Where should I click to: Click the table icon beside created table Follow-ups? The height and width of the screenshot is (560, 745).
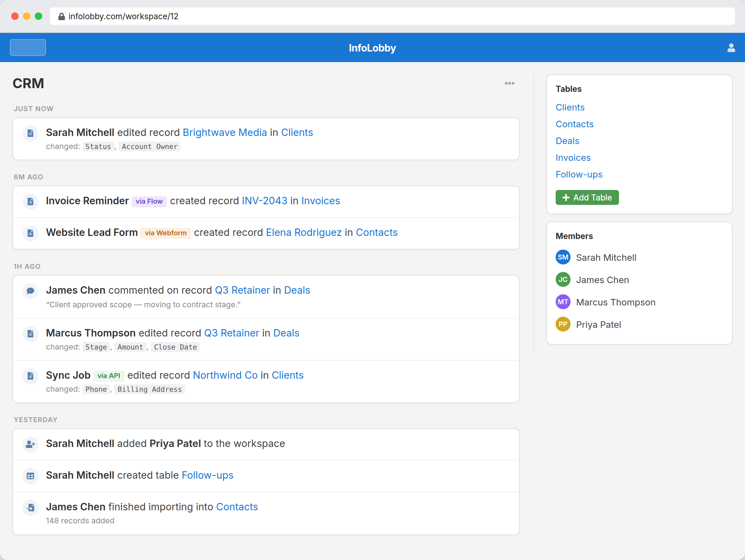pyautogui.click(x=30, y=476)
